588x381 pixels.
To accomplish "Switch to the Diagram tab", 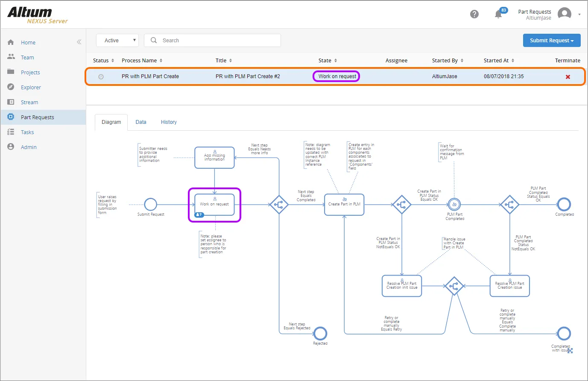I will [111, 122].
